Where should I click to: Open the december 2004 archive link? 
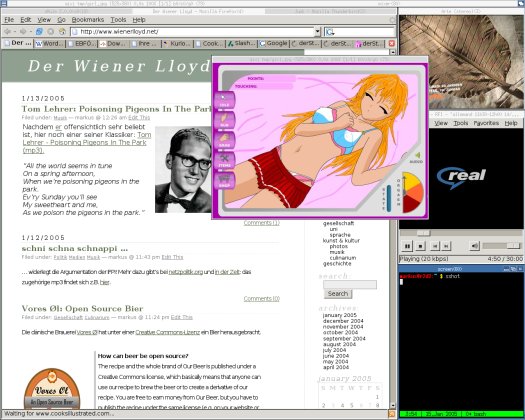tap(343, 321)
